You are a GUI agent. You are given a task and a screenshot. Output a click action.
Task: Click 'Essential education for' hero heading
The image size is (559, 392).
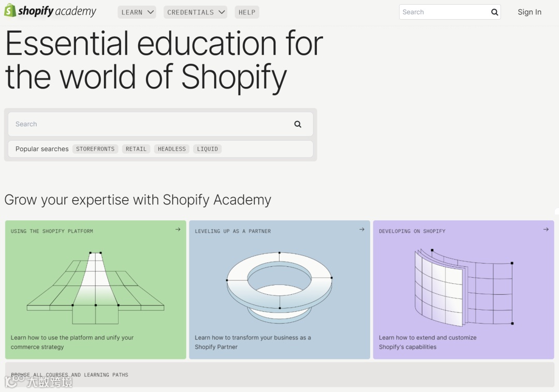click(x=164, y=43)
